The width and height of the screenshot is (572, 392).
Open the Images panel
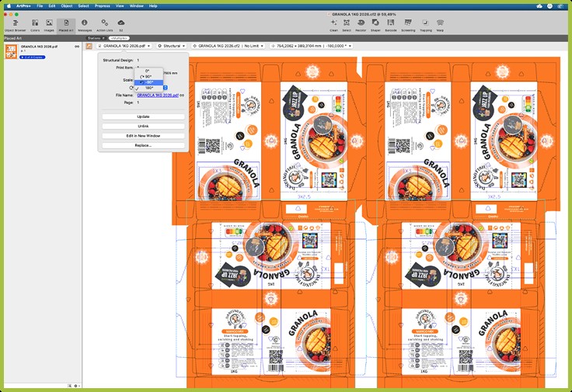(49, 26)
